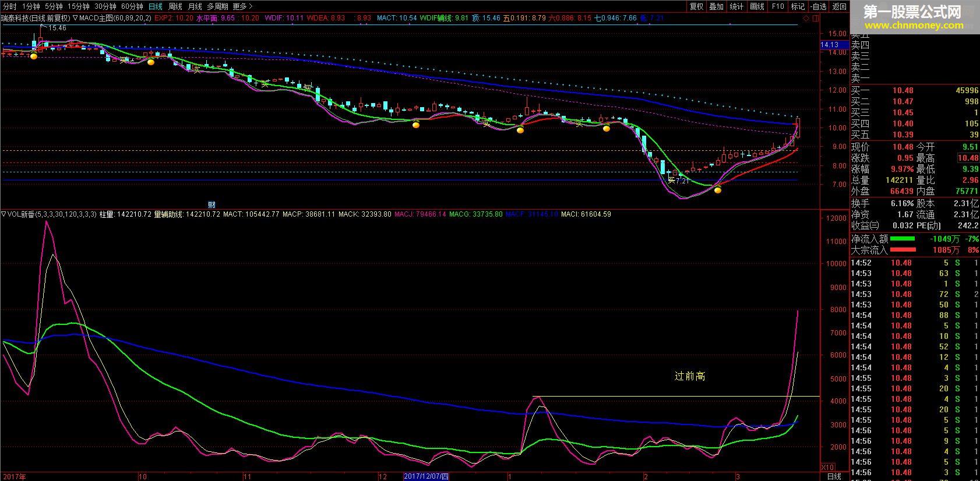
Task: Click the 柱里 volume value 142210.72
Action: 134,214
